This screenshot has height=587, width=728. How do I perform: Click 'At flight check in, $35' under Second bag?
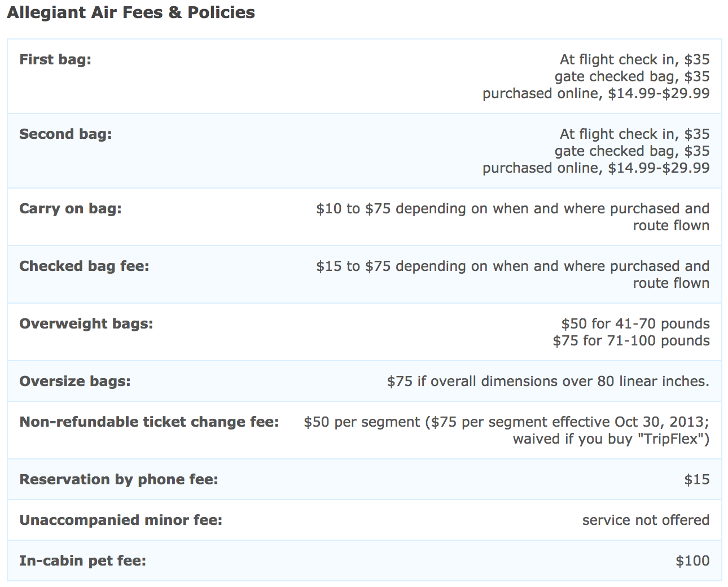[635, 134]
